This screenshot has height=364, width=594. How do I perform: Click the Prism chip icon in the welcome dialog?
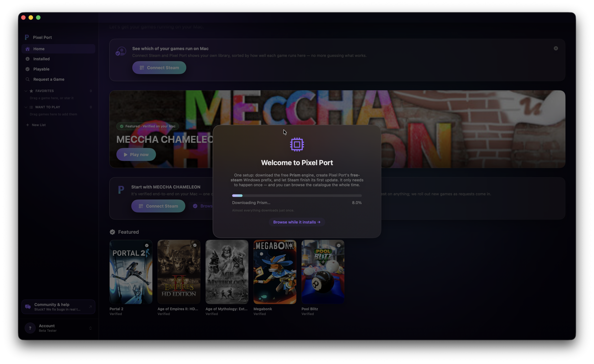coord(297,144)
